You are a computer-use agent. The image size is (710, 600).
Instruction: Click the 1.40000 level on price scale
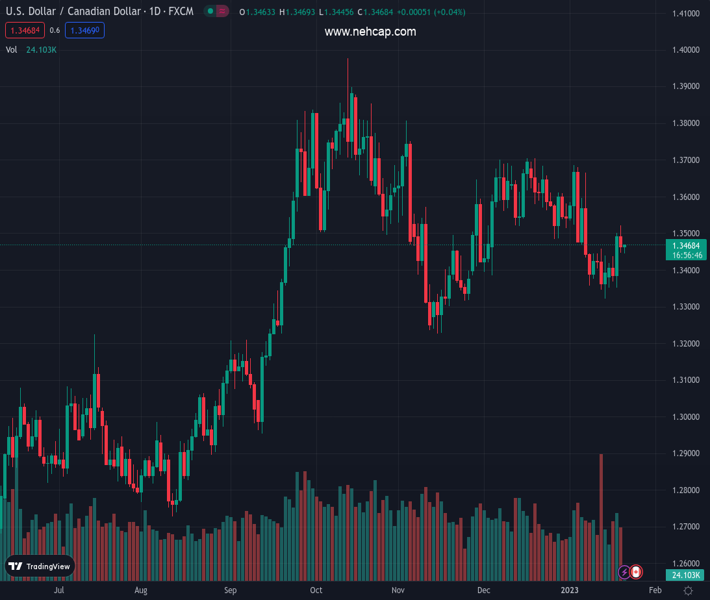685,50
